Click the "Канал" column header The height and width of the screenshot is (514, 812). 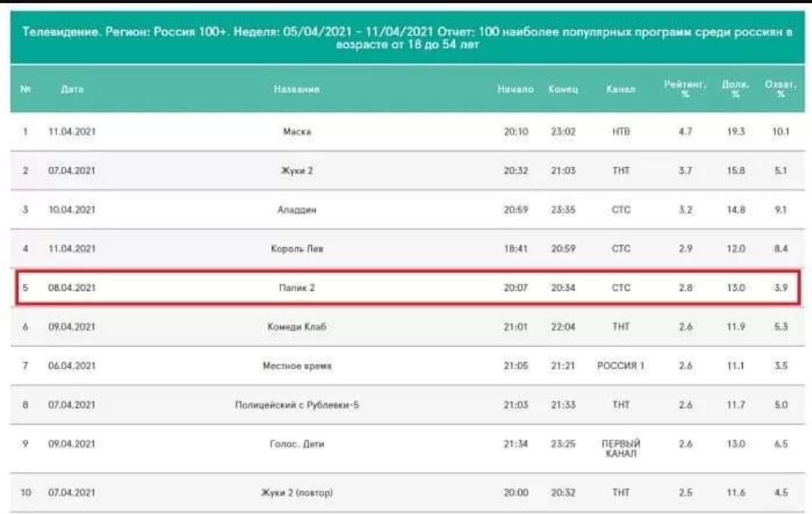pyautogui.click(x=620, y=89)
